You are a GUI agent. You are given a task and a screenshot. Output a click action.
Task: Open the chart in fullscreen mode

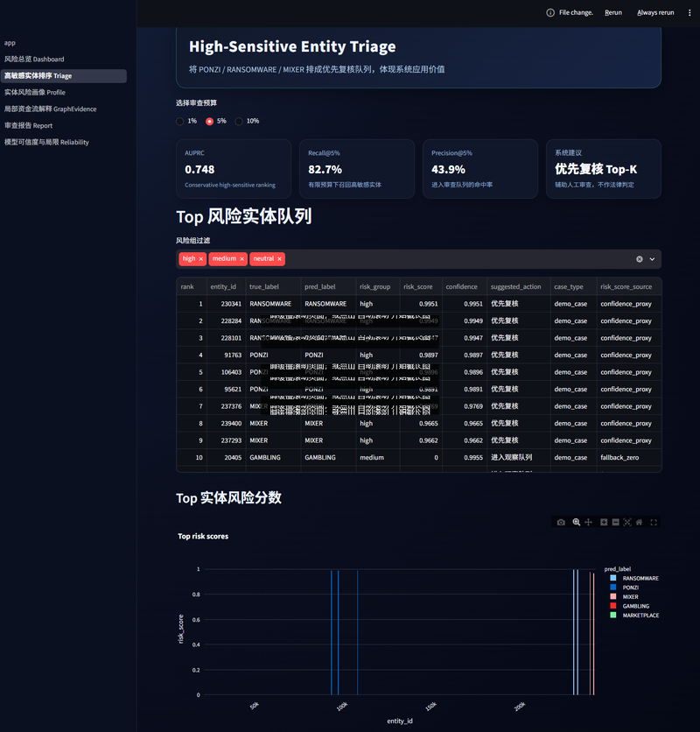click(x=654, y=523)
